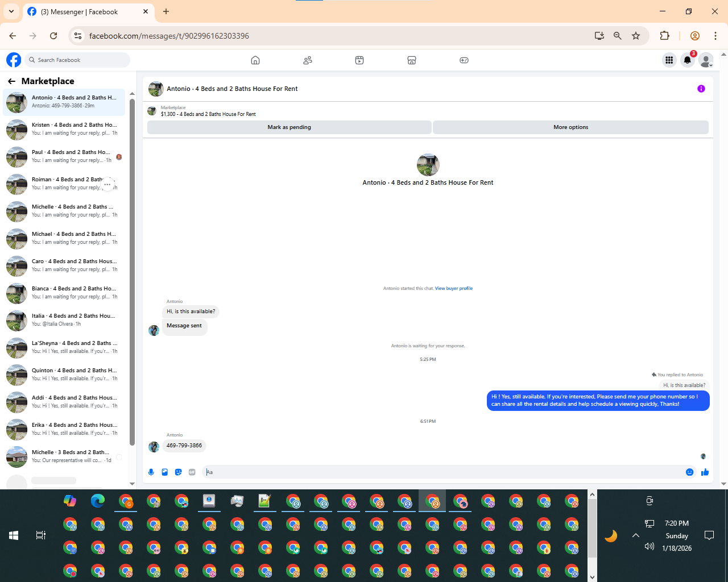Open the notifications bell icon

click(x=688, y=60)
